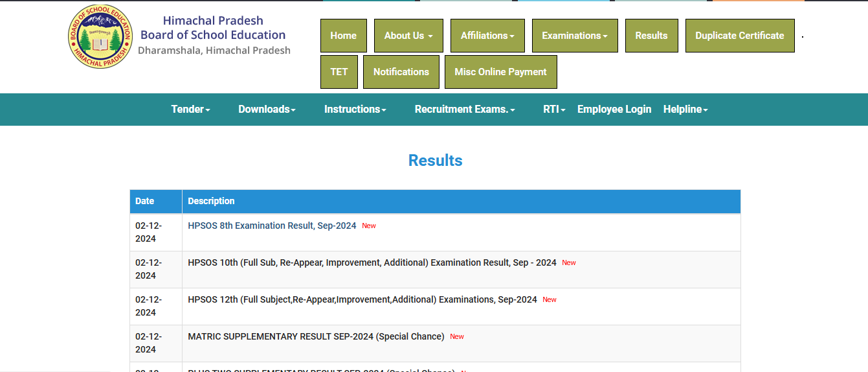Open the Duplicate Certificate page
The image size is (868, 372).
tap(740, 36)
